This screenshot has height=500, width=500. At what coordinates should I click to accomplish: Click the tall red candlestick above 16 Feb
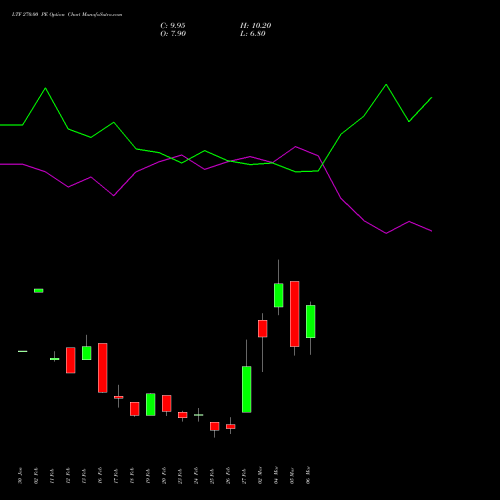click(103, 368)
